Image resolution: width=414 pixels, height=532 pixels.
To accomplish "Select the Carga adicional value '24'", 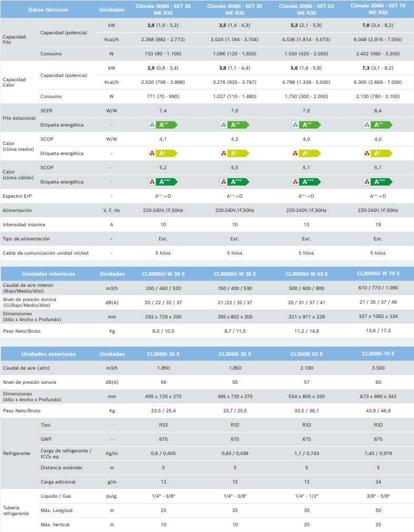I will coord(378,482).
